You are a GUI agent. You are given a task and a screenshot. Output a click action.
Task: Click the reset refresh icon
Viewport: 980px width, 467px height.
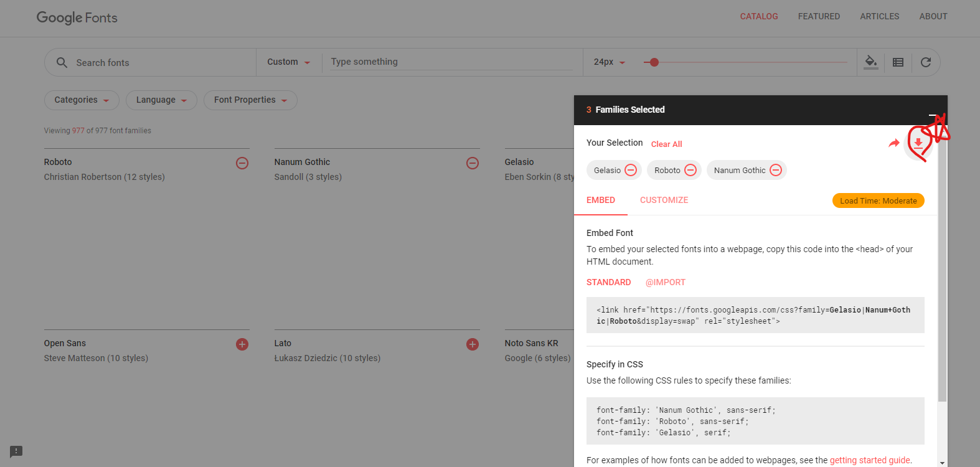(926, 62)
